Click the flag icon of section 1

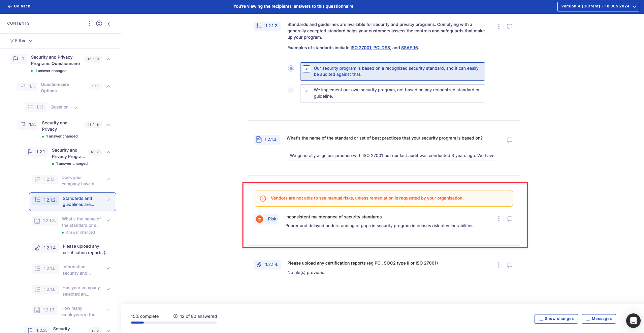[x=15, y=59]
